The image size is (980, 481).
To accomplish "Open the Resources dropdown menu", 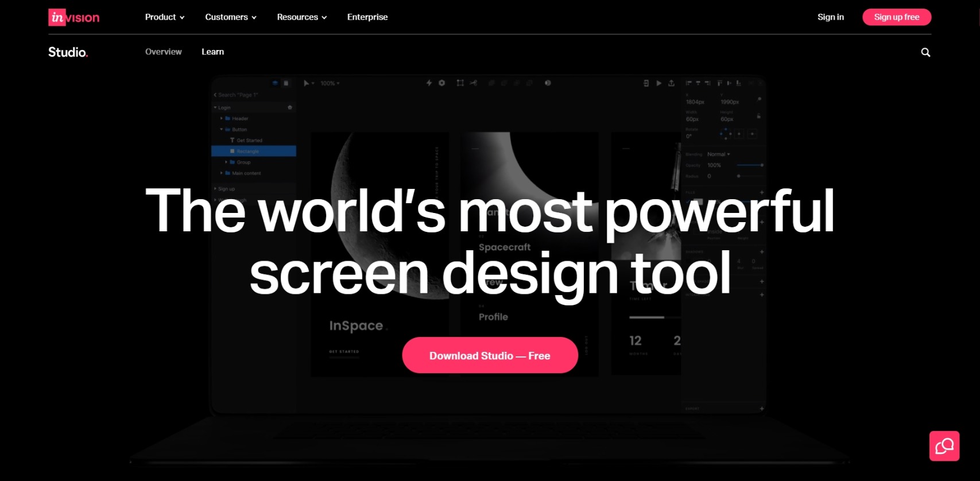I will [x=301, y=17].
